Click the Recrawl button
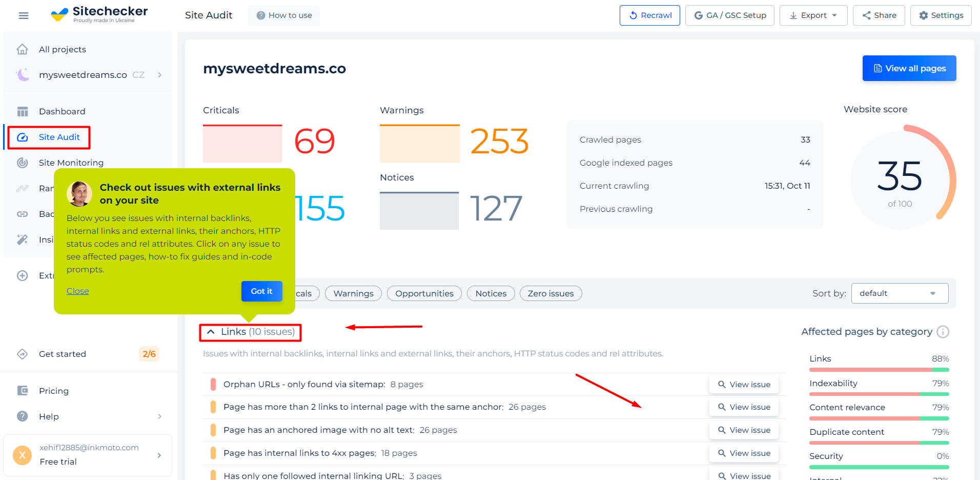 pos(650,15)
